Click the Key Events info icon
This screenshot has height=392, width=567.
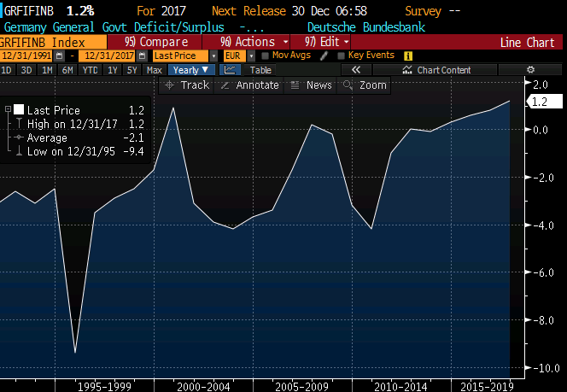coord(408,56)
